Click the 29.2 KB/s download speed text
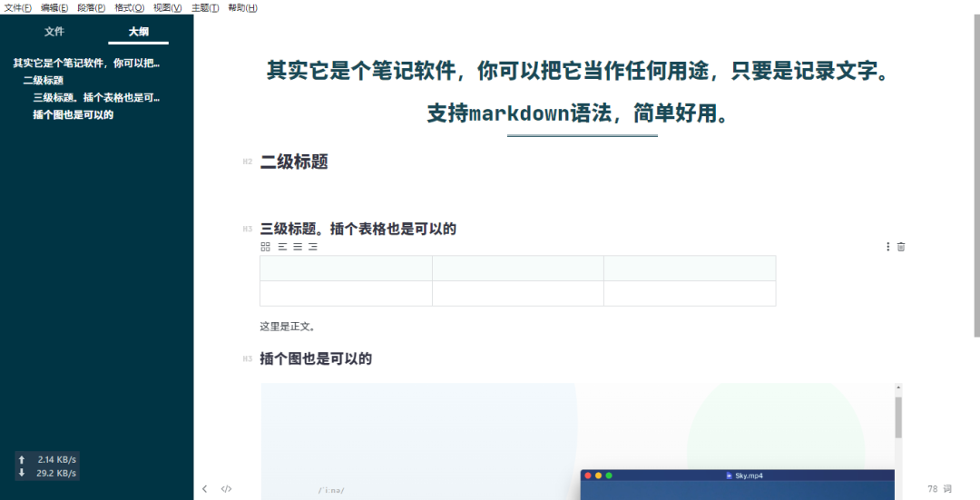Image resolution: width=980 pixels, height=500 pixels. tap(56, 473)
